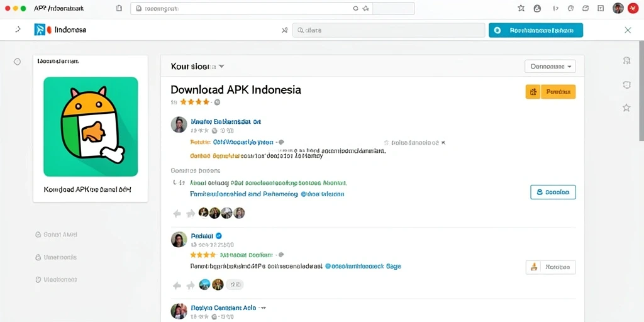
Task: Open the blue link ending in 'Gage'
Action: pyautogui.click(x=363, y=266)
